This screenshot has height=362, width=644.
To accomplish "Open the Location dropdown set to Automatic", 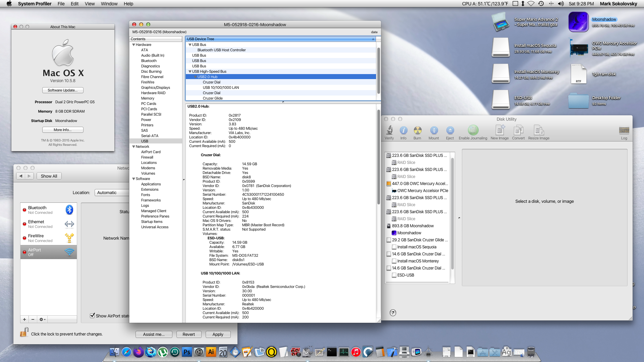I will pos(111,192).
